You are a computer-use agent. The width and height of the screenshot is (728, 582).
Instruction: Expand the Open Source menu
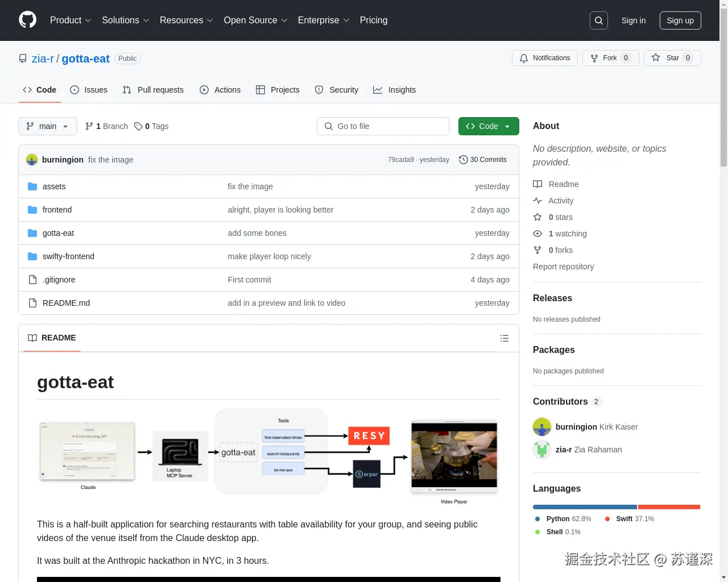click(256, 20)
